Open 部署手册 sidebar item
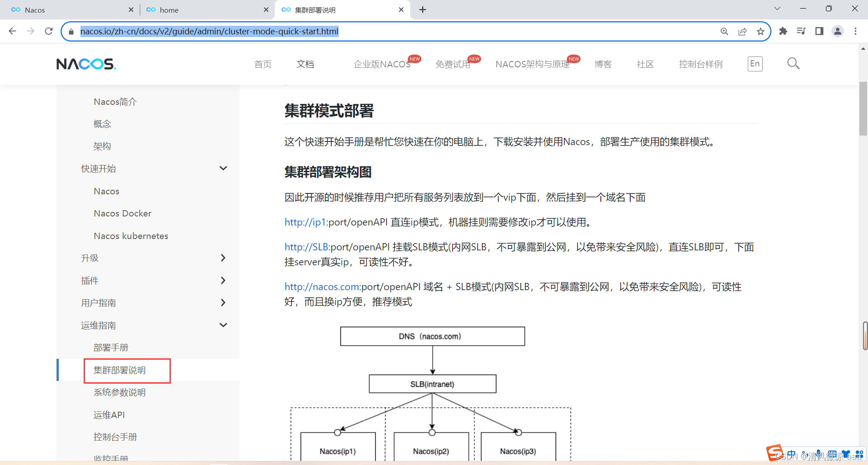868x465 pixels. (x=111, y=348)
